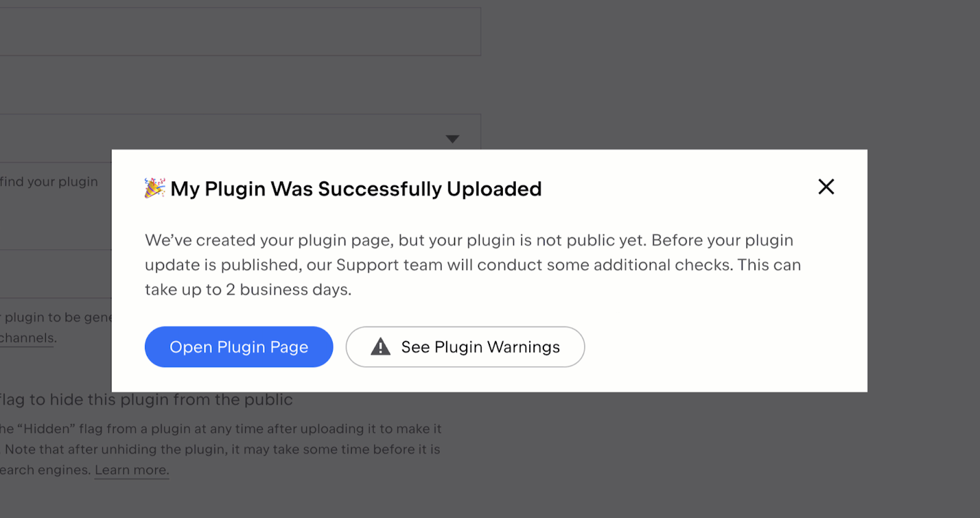
Task: Click the "plugin to be gene..." text
Action: 56,317
